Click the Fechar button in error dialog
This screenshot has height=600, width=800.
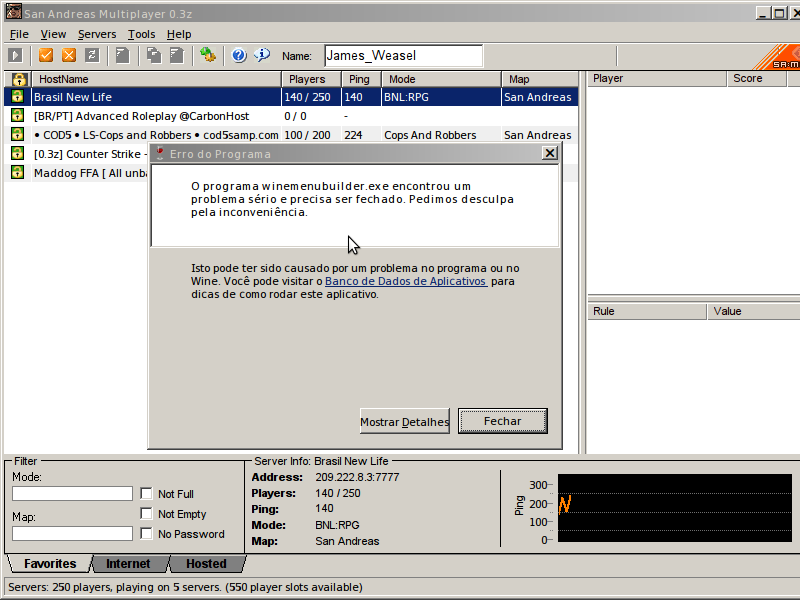click(x=503, y=421)
